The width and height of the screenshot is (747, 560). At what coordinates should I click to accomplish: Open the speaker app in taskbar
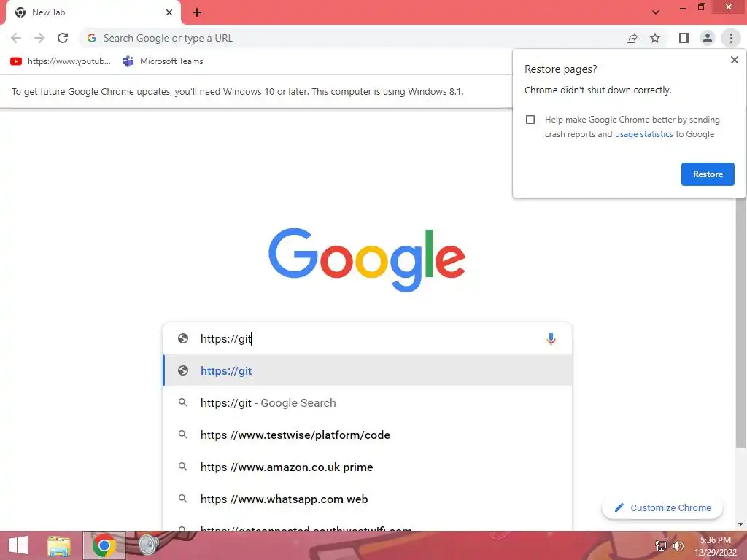[149, 545]
